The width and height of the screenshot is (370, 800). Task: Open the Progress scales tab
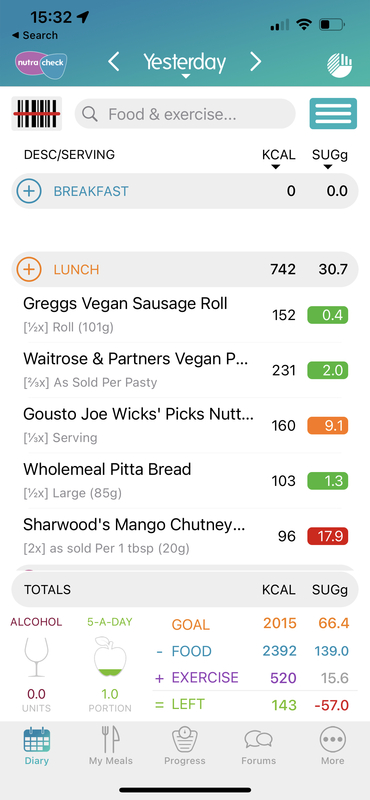point(185,746)
